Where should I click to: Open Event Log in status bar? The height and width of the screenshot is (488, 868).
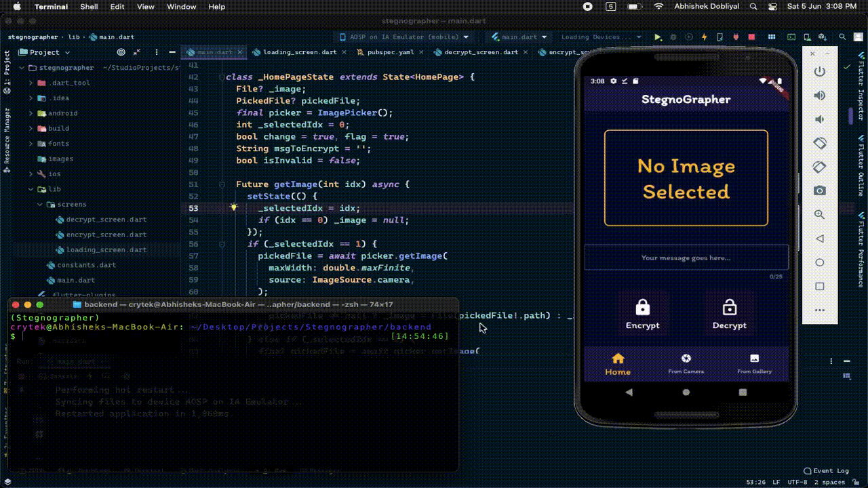(x=826, y=470)
